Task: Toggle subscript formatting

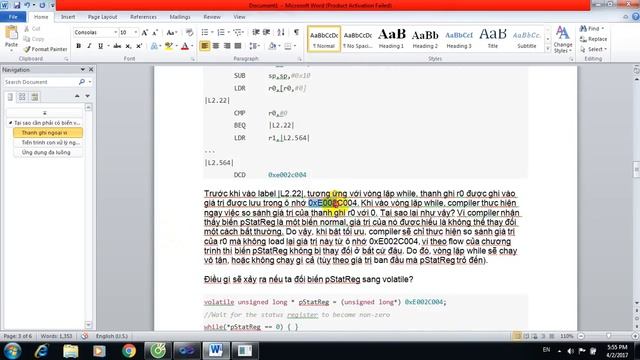Action: pyautogui.click(x=128, y=46)
